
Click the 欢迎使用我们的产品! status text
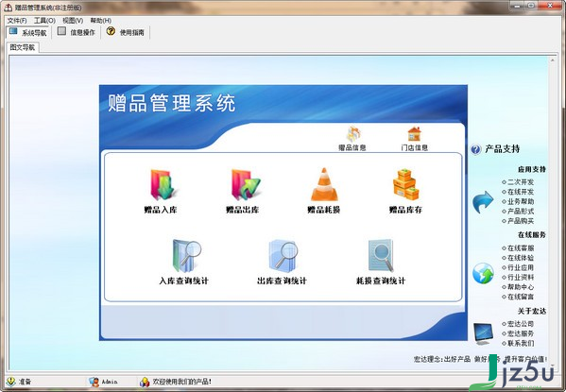click(x=182, y=382)
